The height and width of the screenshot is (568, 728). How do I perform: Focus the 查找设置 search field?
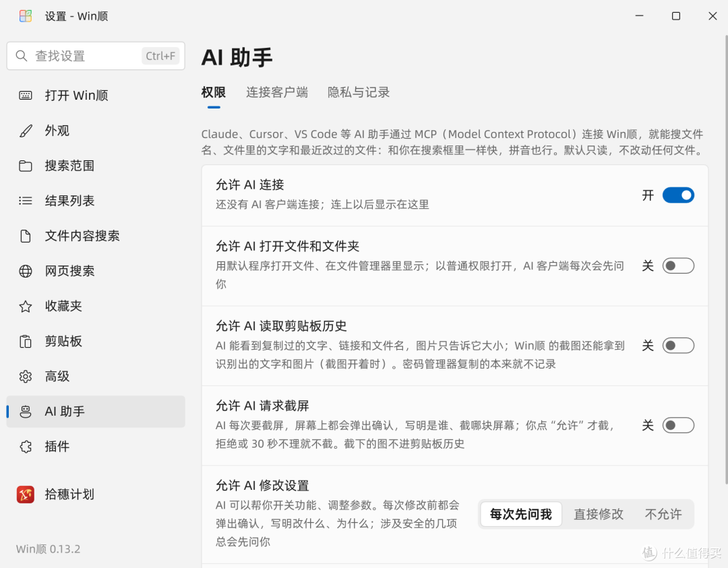96,56
